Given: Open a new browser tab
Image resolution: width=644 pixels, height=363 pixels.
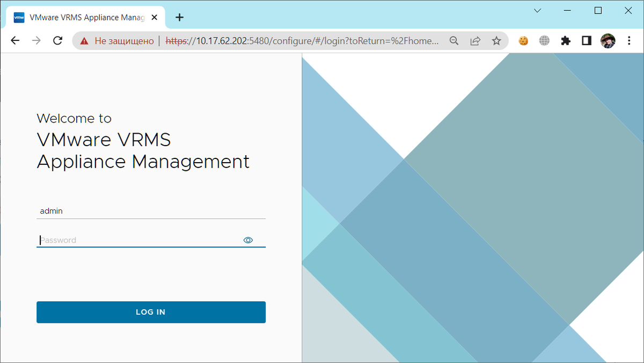Looking at the screenshot, I should 179,17.
